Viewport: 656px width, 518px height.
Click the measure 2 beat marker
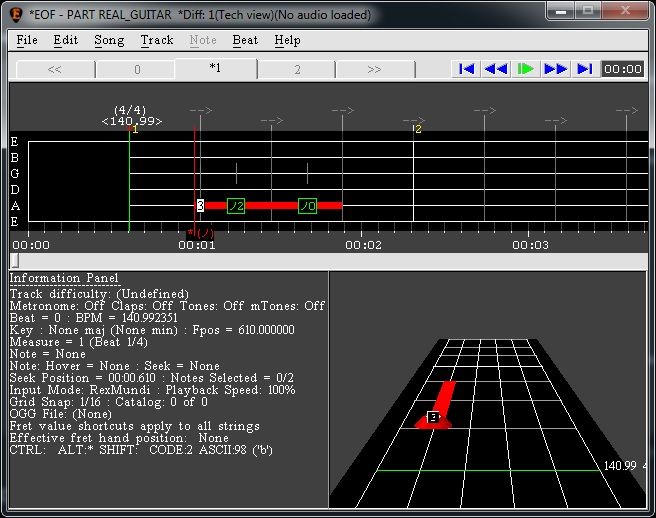tap(418, 129)
